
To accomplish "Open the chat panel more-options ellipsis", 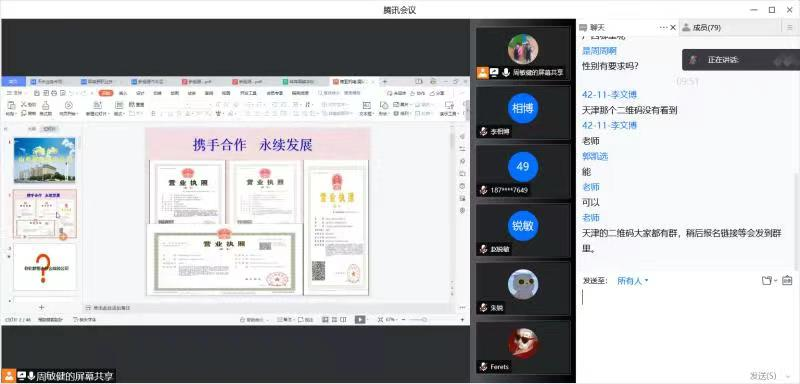I will [x=663, y=28].
